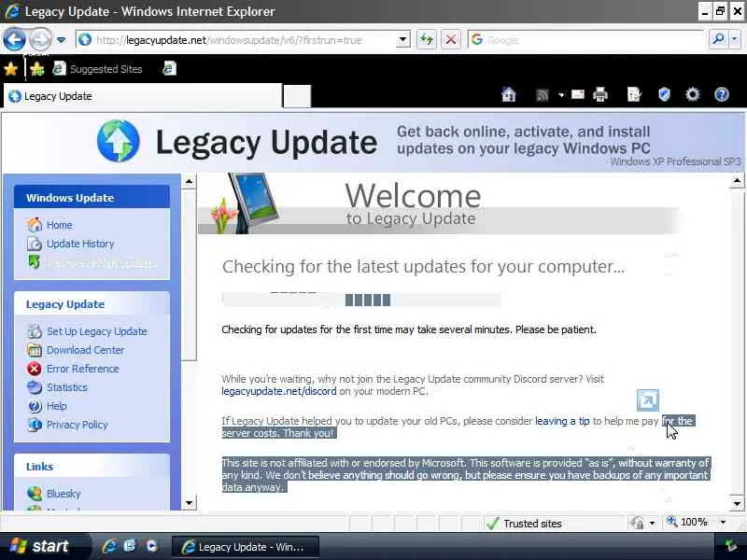Click the web slice icon after Suggested Sites
The image size is (747, 560).
[x=169, y=68]
